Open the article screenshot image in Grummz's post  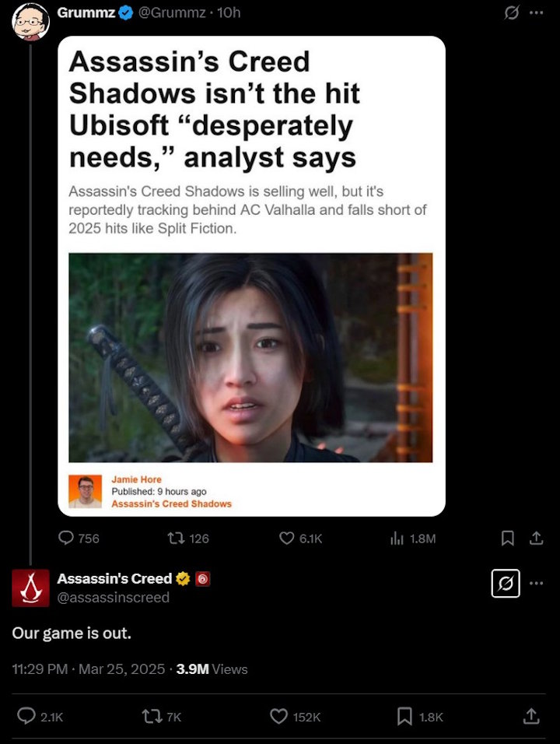tap(251, 275)
